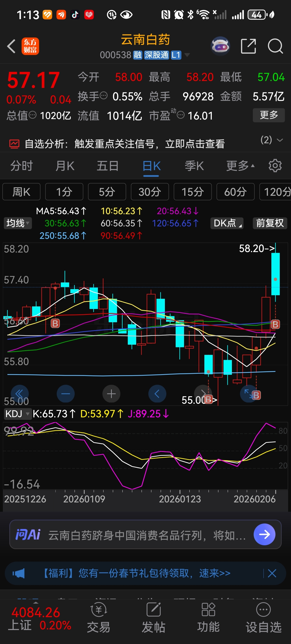Screen dimensions: 291x644
Task: Tap 设自选 in bottom bar
Action: (263, 617)
